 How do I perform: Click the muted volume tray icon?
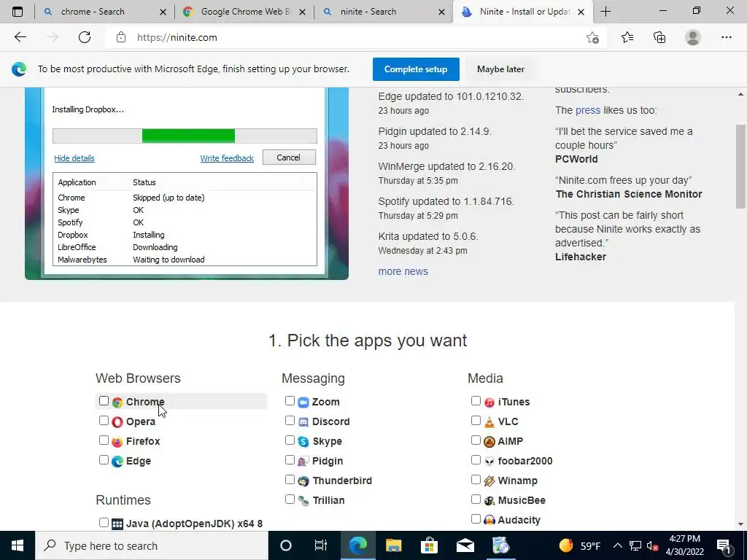pos(652,545)
